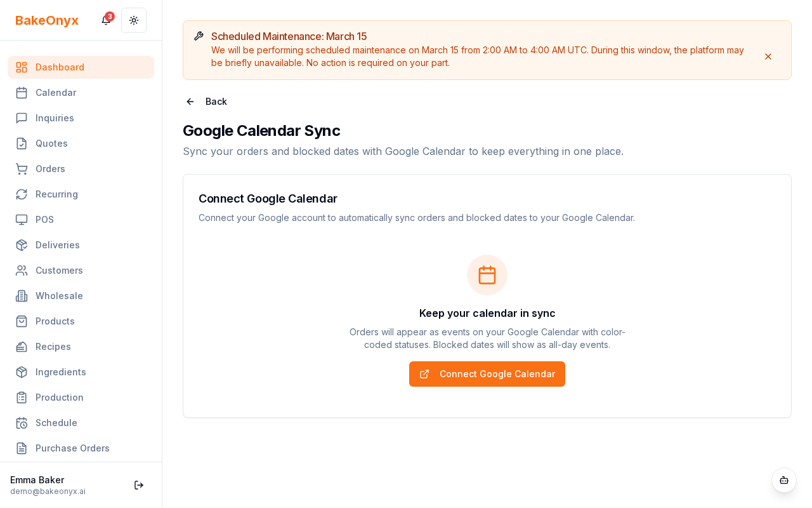Open the Customers section
This screenshot has height=508, width=812.
[59, 271]
